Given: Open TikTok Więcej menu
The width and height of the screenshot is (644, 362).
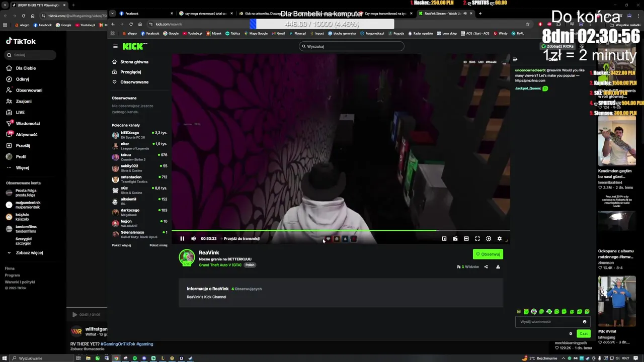Looking at the screenshot, I should click(23, 168).
